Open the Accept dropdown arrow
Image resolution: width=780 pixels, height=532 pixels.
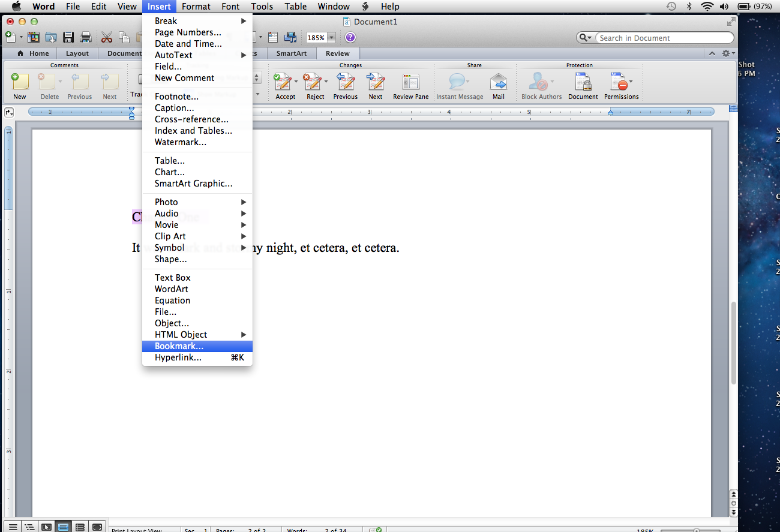(296, 81)
